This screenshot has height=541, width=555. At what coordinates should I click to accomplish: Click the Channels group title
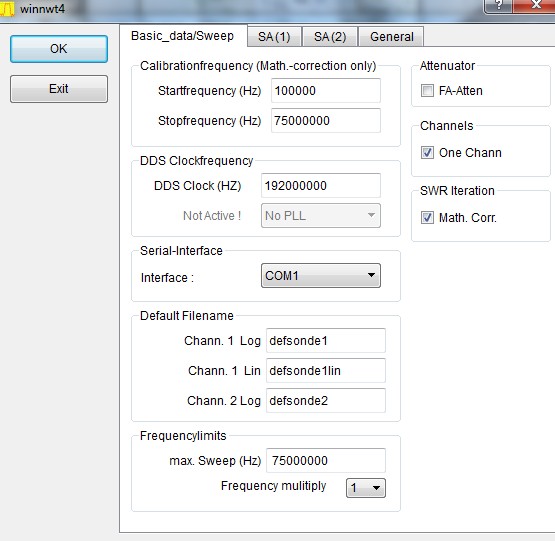coord(447,126)
